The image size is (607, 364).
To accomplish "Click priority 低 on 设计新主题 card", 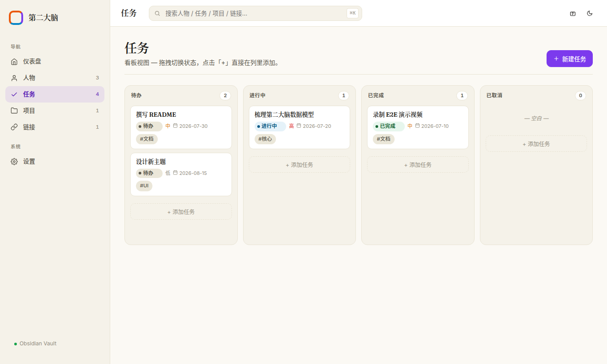I will (x=168, y=173).
